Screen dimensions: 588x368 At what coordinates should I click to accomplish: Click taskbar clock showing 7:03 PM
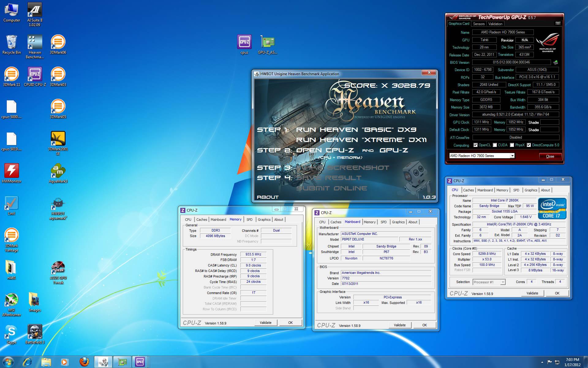(572, 362)
